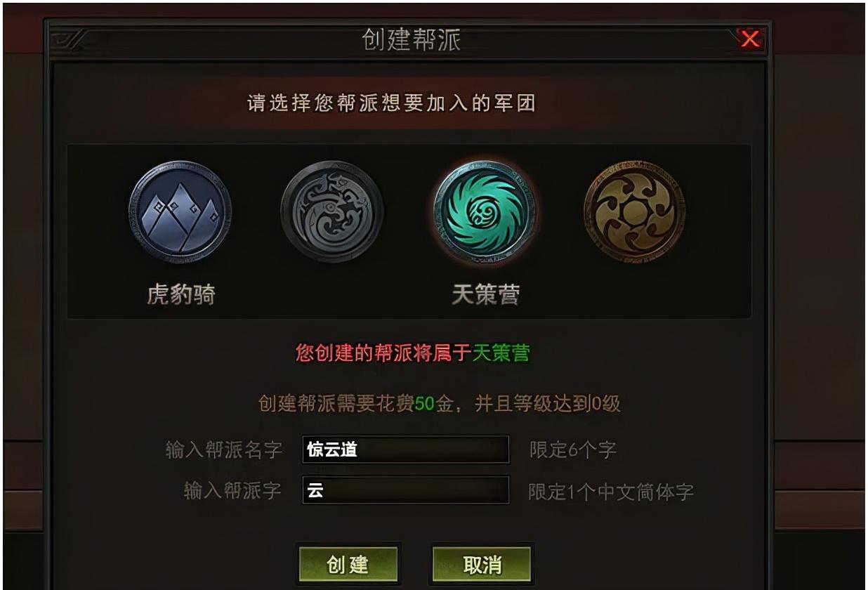The image size is (868, 590).
Task: Confirm with the 创建 button
Action: click(348, 565)
